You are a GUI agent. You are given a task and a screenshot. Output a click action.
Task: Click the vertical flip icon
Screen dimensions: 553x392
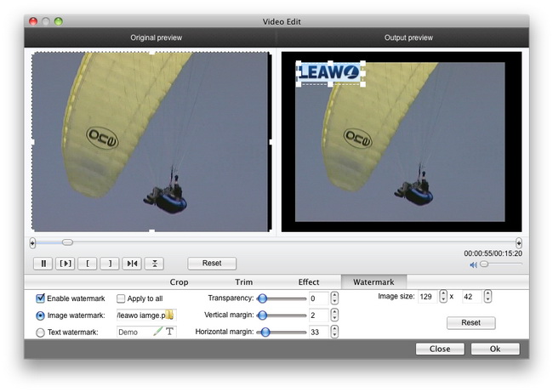(x=154, y=264)
